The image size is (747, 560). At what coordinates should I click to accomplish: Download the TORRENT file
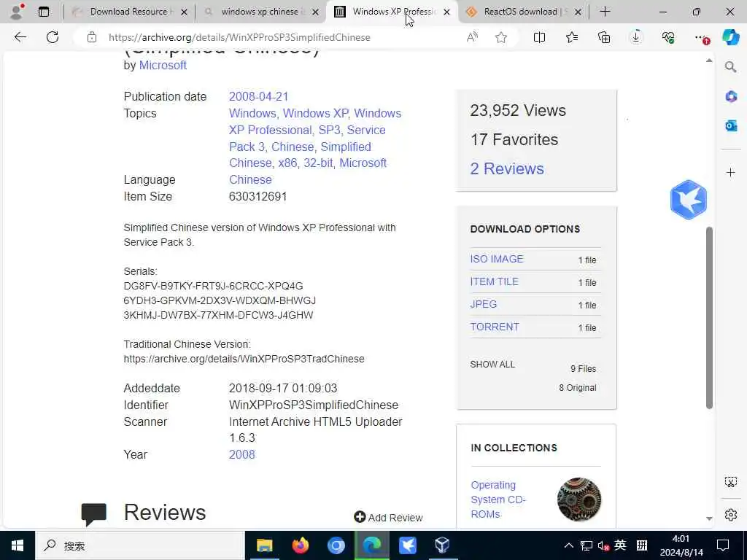pos(495,327)
